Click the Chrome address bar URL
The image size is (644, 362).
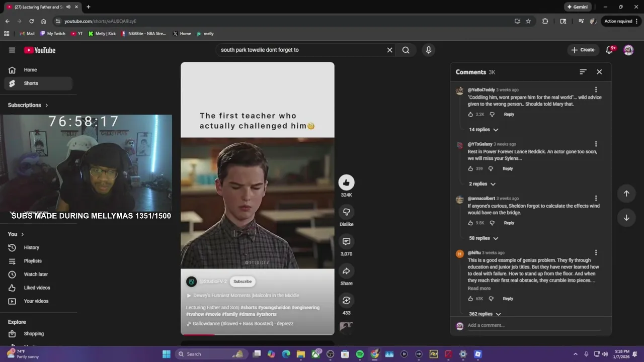pyautogui.click(x=100, y=21)
